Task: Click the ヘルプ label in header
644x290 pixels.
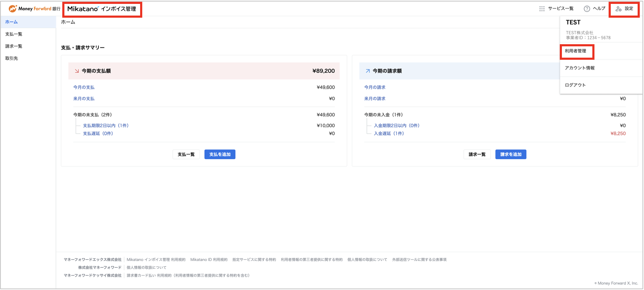Action: pyautogui.click(x=599, y=8)
